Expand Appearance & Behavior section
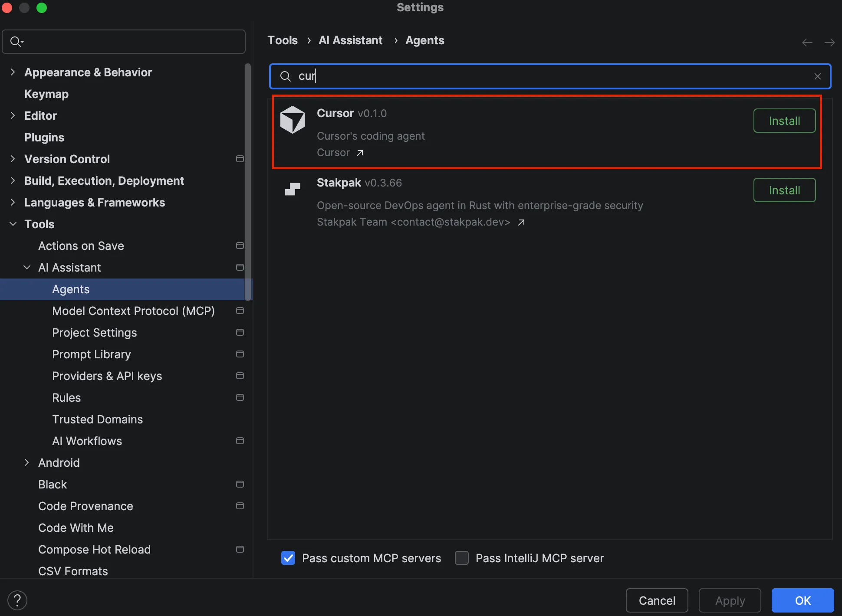 (x=13, y=72)
